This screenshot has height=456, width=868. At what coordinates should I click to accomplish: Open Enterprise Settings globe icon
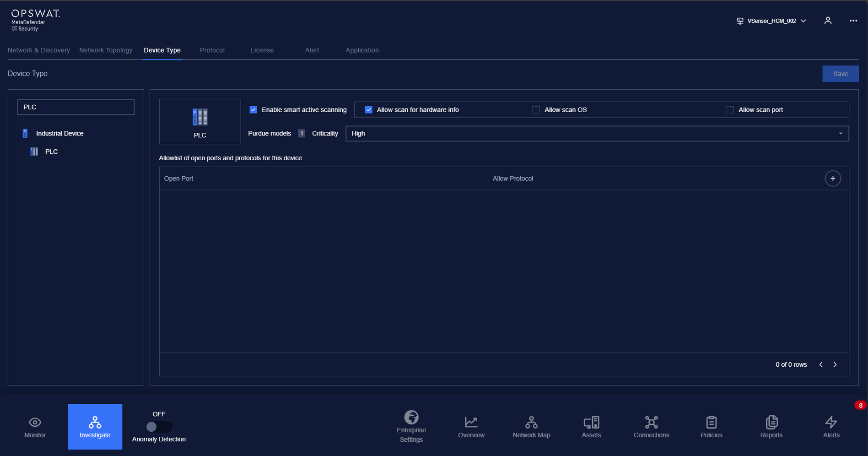point(411,418)
